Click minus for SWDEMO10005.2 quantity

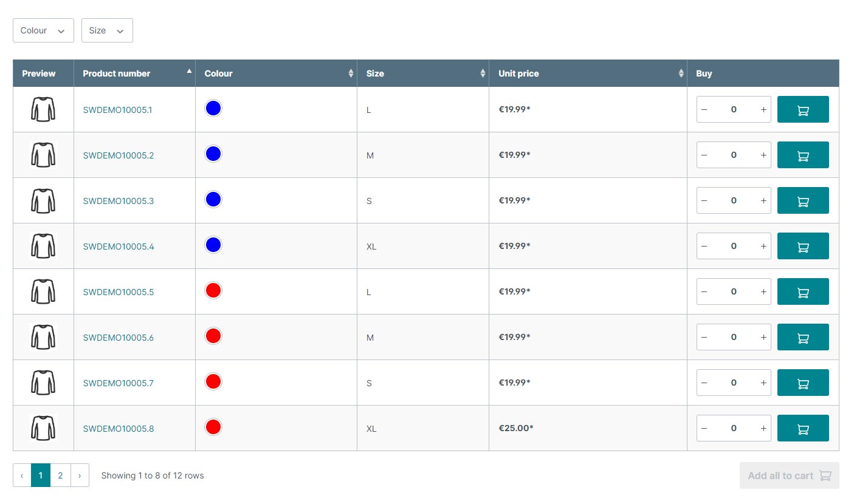(x=704, y=155)
